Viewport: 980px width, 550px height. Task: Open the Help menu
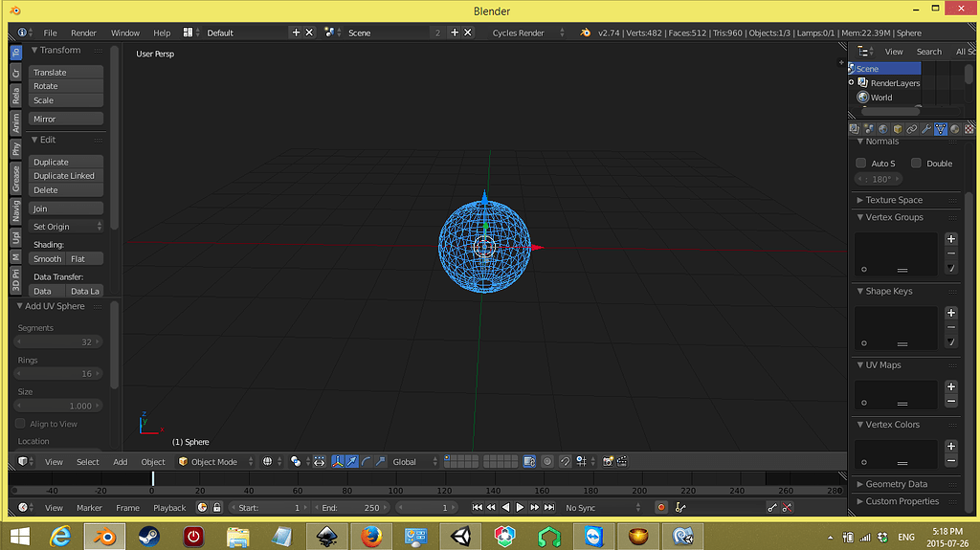coord(162,33)
